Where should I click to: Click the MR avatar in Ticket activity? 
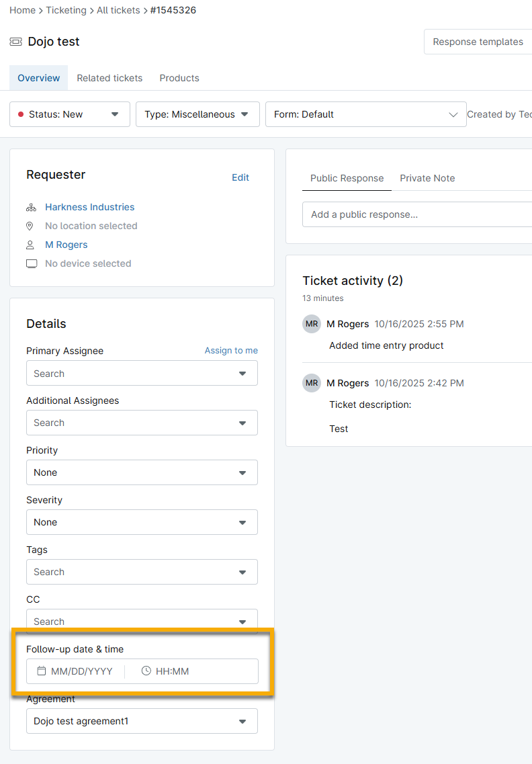(311, 324)
